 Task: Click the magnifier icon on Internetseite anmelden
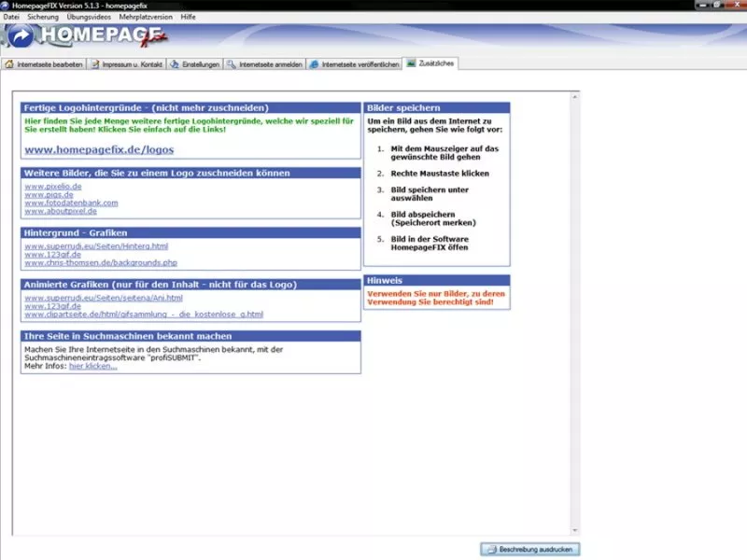[232, 64]
